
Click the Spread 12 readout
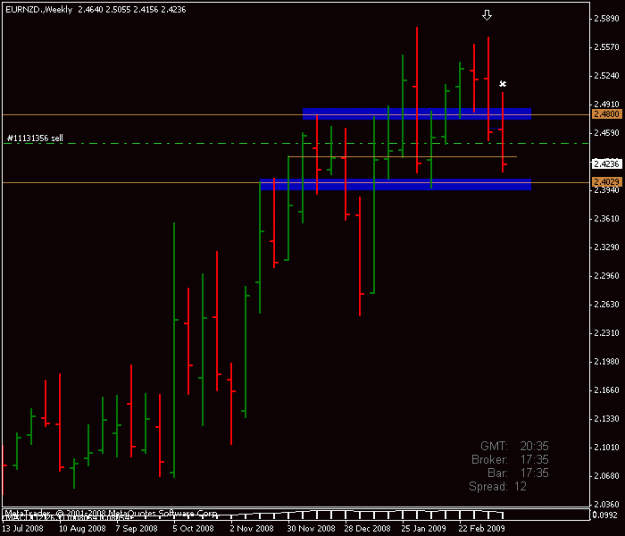click(498, 486)
